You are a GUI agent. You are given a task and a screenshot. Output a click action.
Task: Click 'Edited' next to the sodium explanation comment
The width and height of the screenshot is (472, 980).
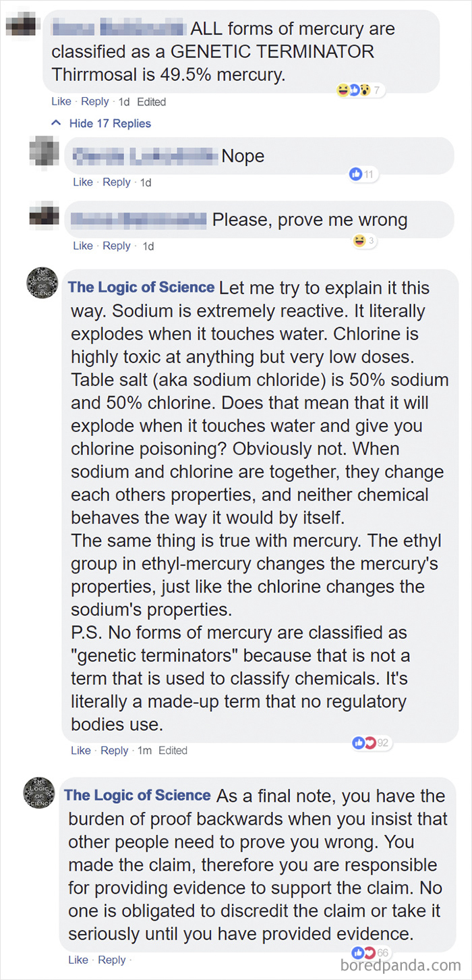[x=174, y=750]
